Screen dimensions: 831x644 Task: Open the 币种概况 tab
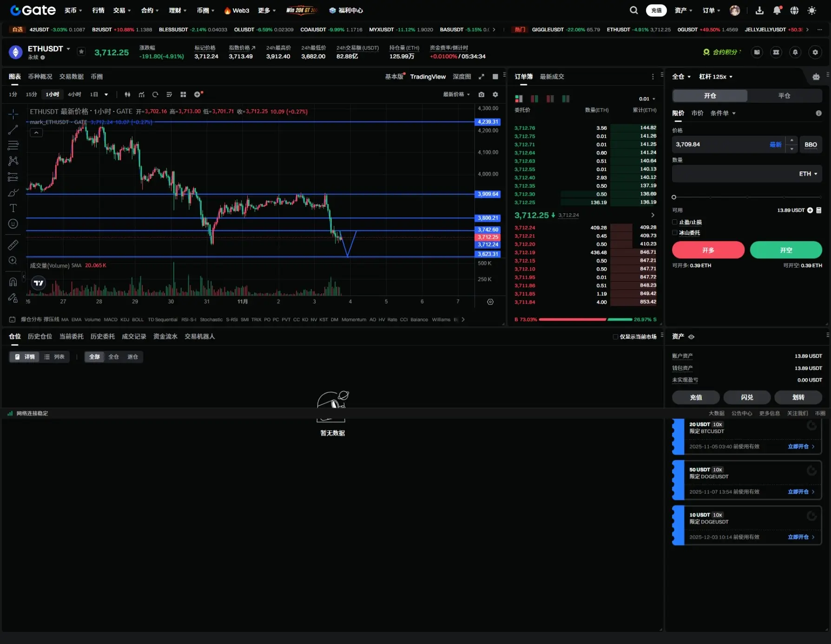point(40,77)
